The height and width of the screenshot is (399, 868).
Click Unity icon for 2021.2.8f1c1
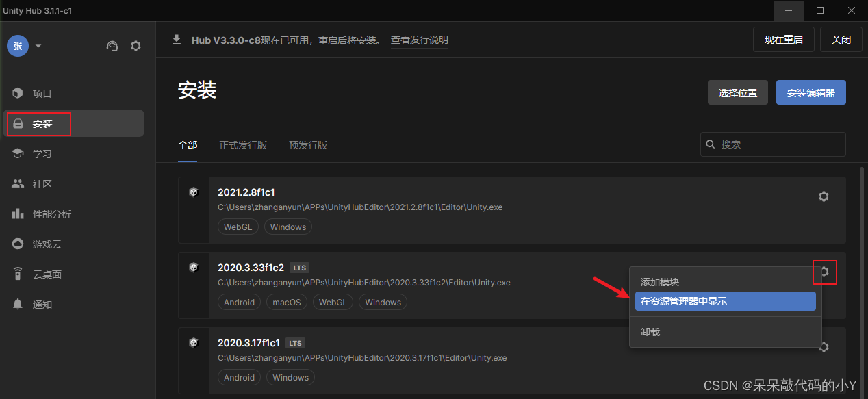(x=194, y=192)
